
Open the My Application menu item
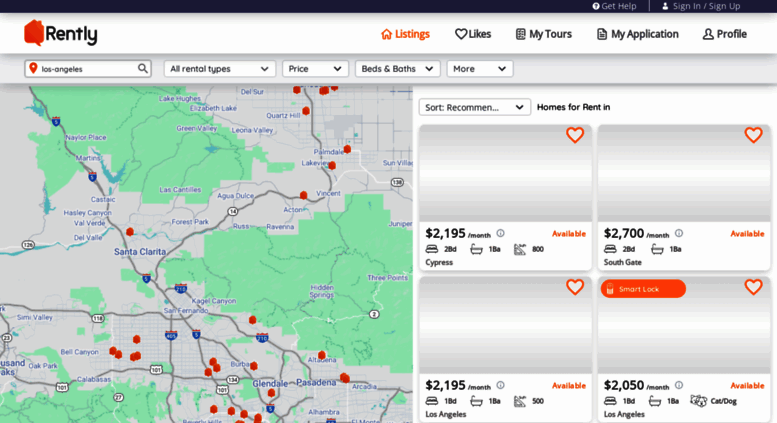(637, 34)
